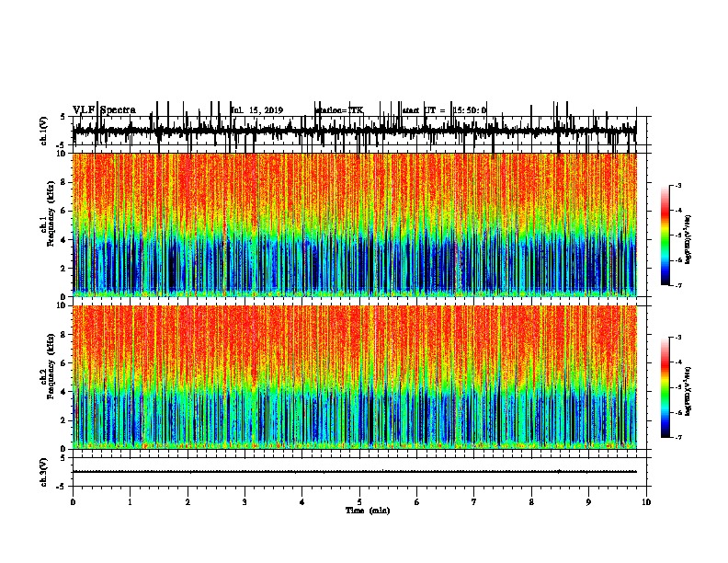728x563 pixels.
Task: Click the ch.1 spectrogram color scale bar
Action: click(x=665, y=236)
